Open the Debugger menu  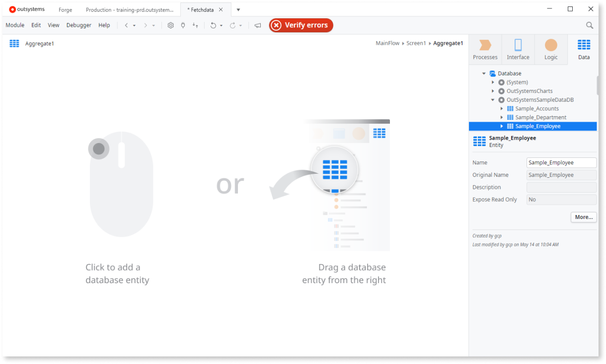coord(78,25)
